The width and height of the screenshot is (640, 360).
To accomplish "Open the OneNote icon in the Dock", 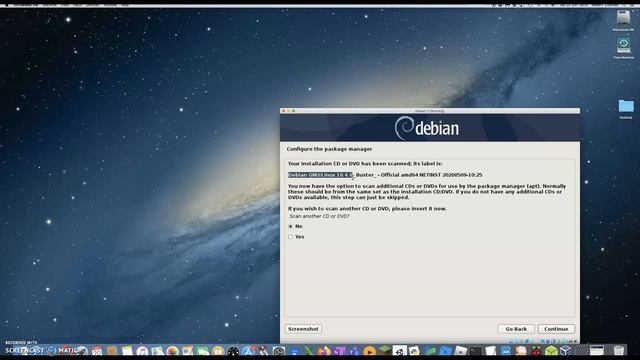I will click(340, 351).
